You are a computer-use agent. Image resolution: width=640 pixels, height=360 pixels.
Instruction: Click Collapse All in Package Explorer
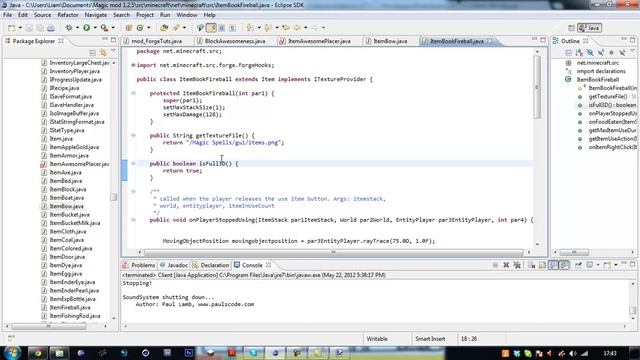[93, 53]
